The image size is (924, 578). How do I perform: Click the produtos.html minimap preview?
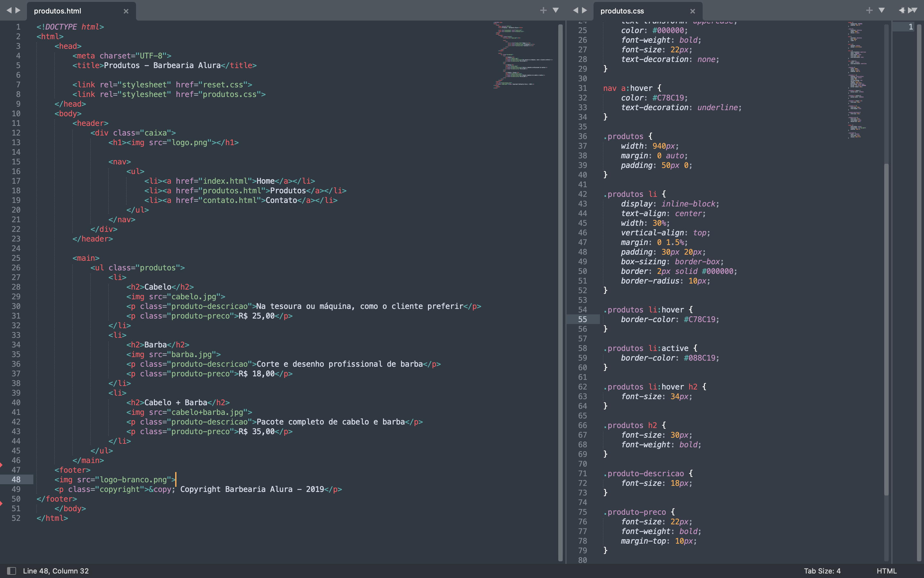click(523, 55)
